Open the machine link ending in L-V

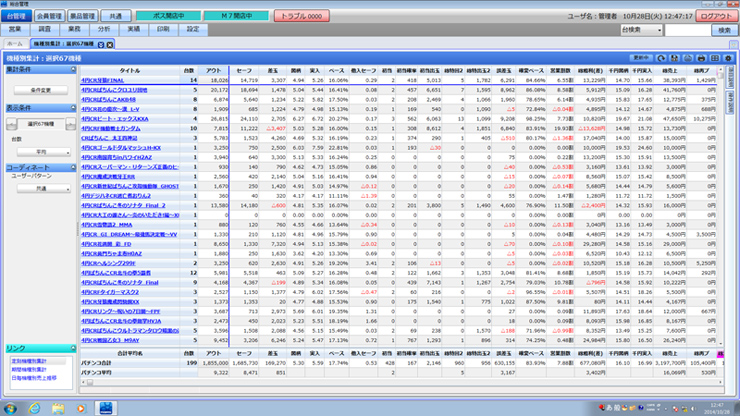pyautogui.click(x=110, y=109)
